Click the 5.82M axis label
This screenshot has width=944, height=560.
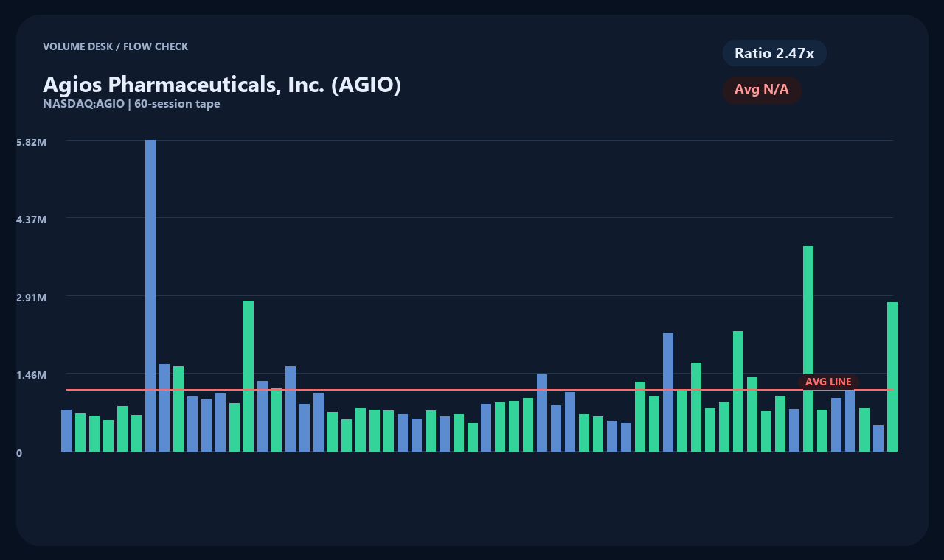click(x=32, y=142)
